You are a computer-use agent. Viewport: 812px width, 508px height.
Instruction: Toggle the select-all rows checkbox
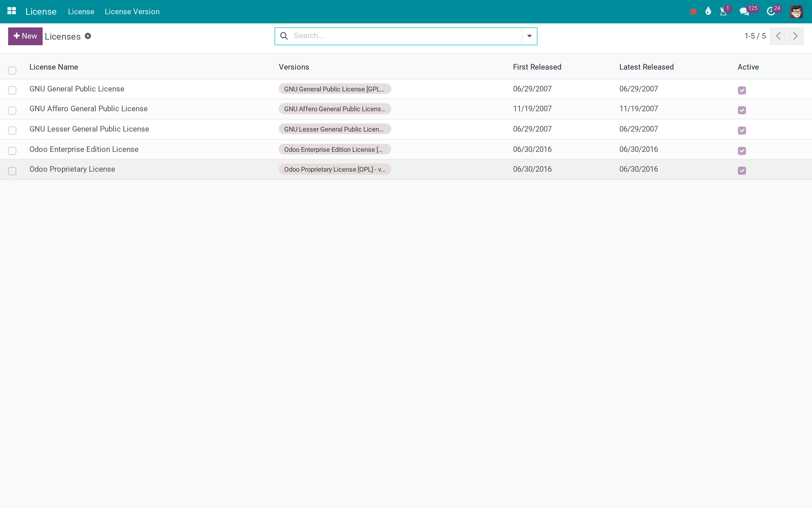click(x=12, y=71)
